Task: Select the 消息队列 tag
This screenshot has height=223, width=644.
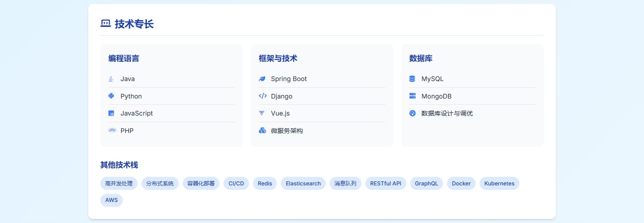Action: point(345,184)
